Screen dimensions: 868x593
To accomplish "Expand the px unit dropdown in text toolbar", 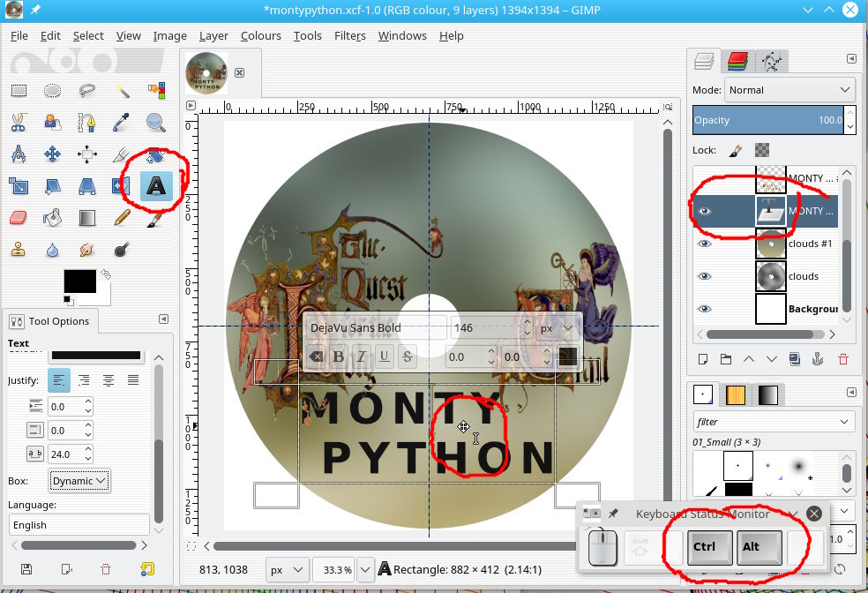I will click(x=557, y=328).
